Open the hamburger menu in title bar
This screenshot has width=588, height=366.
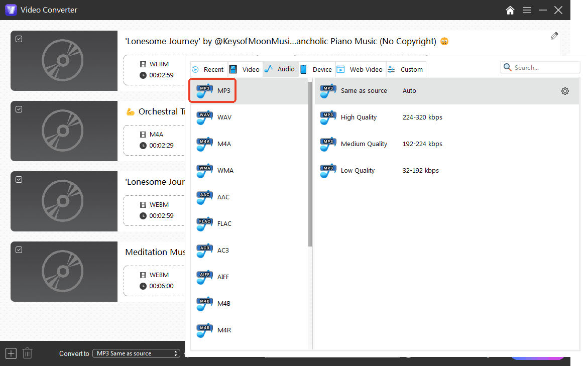point(527,10)
